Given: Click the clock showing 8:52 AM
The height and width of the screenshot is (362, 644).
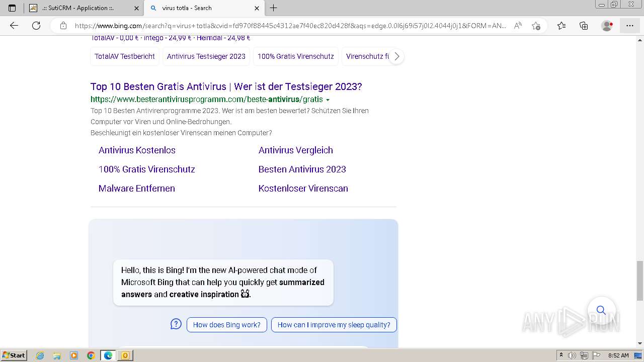Looking at the screenshot, I should pyautogui.click(x=618, y=355).
